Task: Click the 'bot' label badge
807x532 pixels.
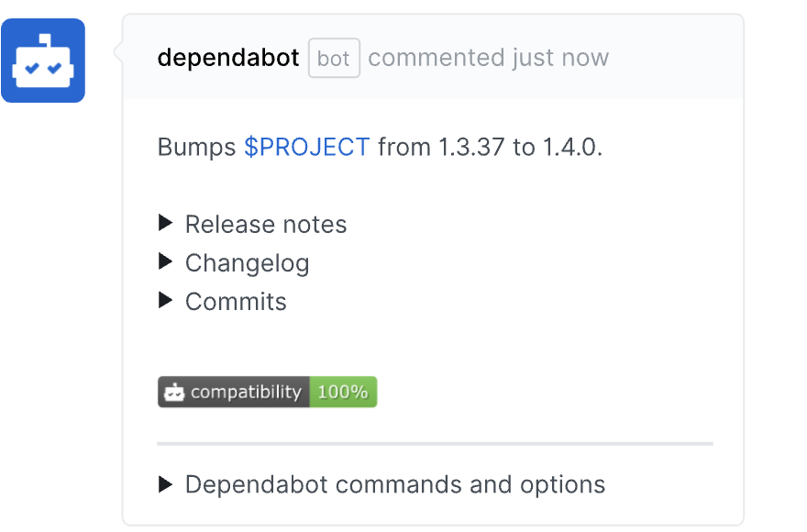Action: click(x=334, y=59)
